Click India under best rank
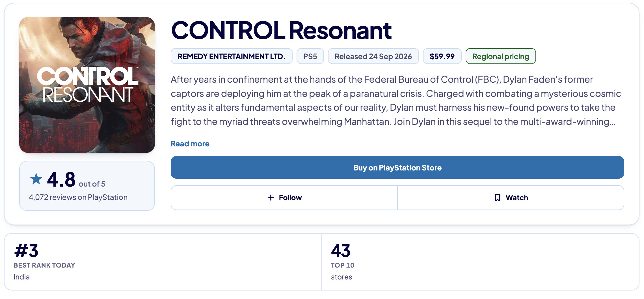 pos(21,277)
